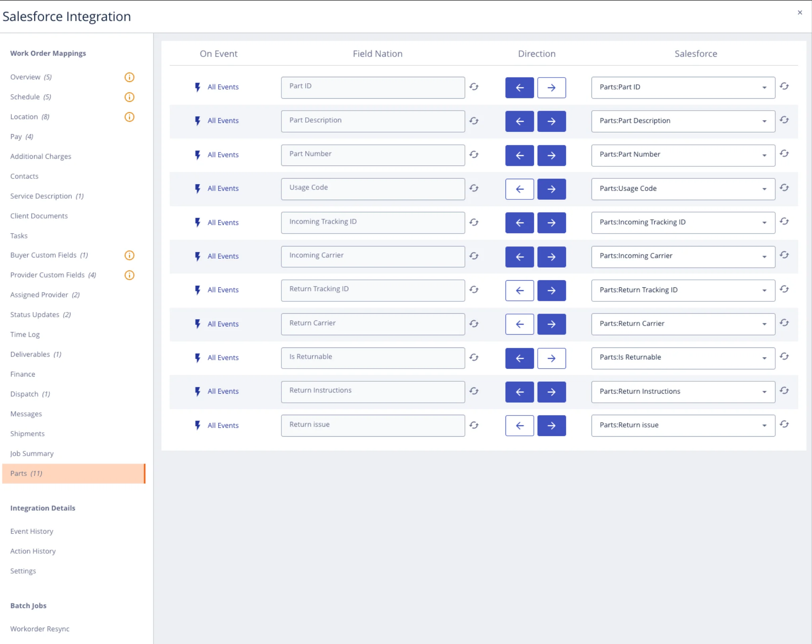Toggle the right arrow direction for Is Returnable

point(551,358)
